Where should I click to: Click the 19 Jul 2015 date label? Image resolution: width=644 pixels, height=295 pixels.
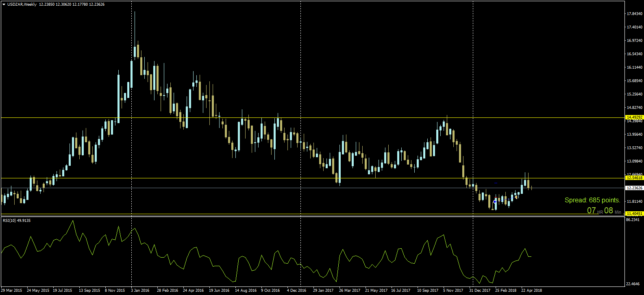pos(63,291)
